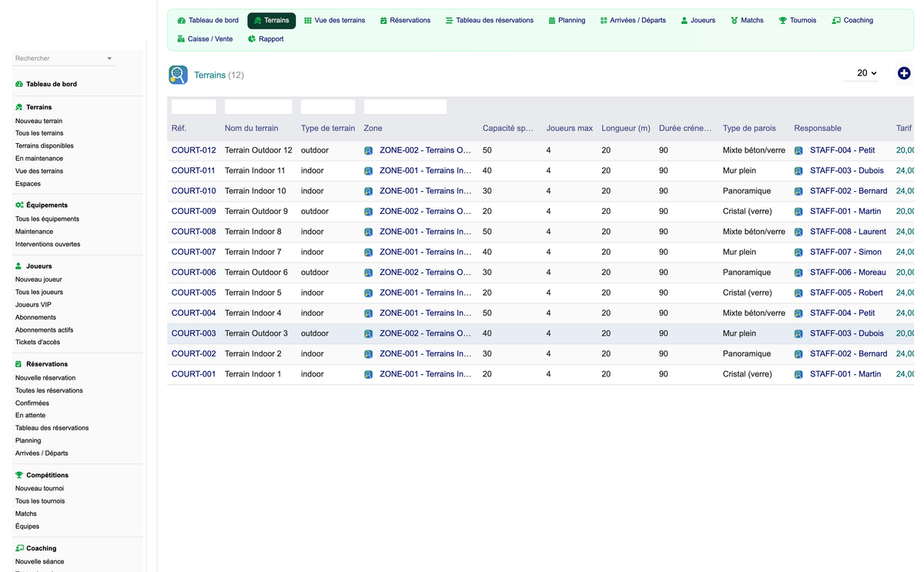The height and width of the screenshot is (572, 924).
Task: Open the Rechercher sidebar dropdown
Action: coord(64,59)
